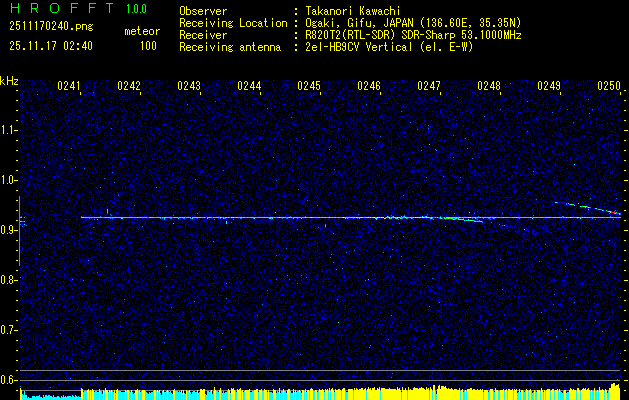Select the 0250 time marker
This screenshot has width=629, height=400.
pyautogui.click(x=609, y=87)
